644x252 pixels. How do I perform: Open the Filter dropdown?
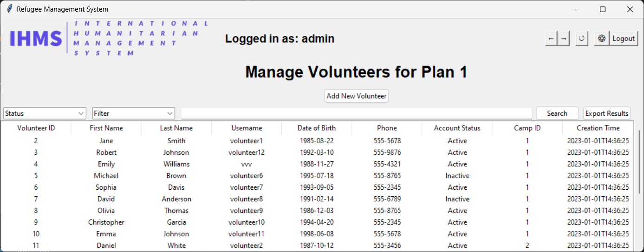click(x=134, y=113)
